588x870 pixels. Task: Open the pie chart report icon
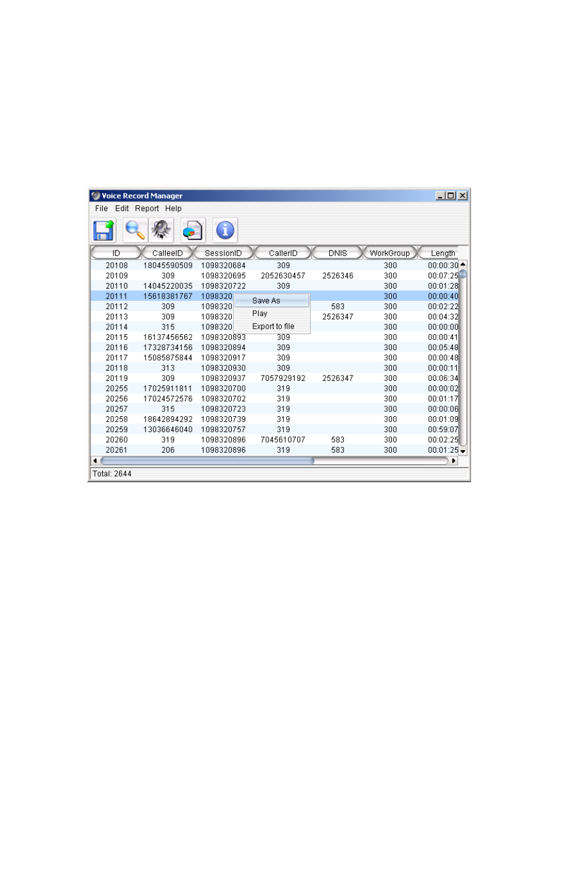coord(193,231)
